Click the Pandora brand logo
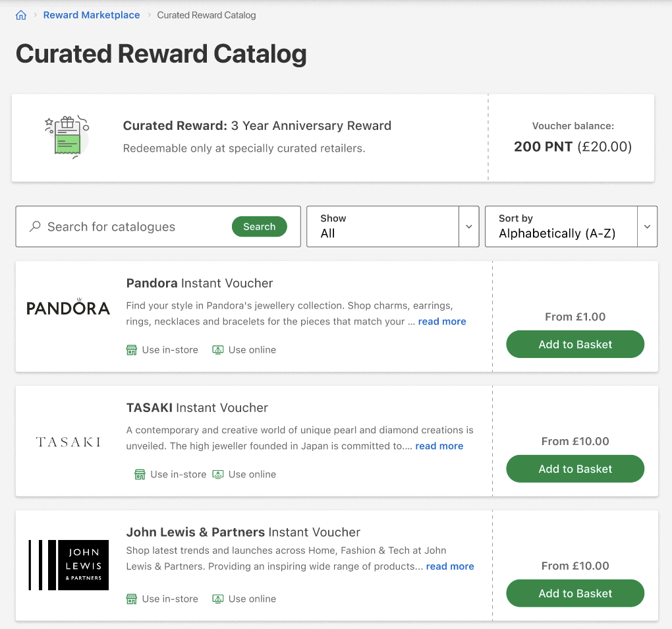The width and height of the screenshot is (672, 629). click(x=68, y=307)
